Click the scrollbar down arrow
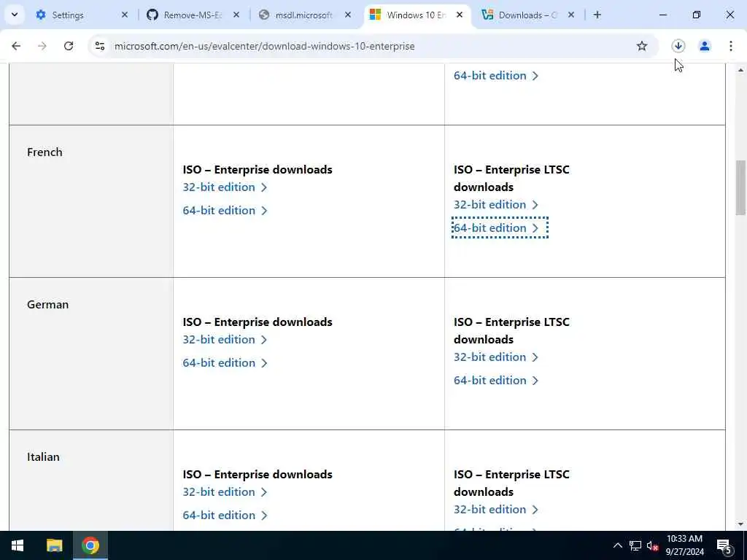 pos(740,525)
